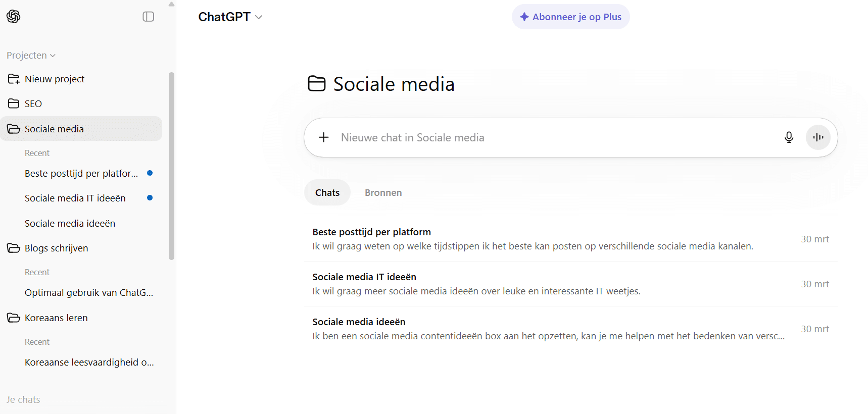
Task: Click the new project folder-plus icon
Action: pos(14,79)
